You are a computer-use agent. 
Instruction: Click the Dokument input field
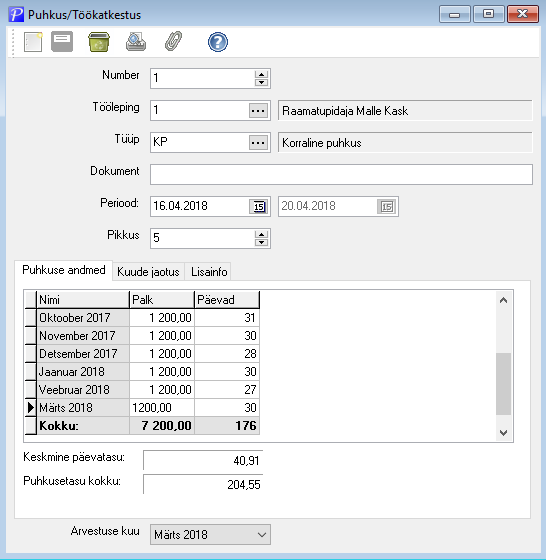(341, 174)
